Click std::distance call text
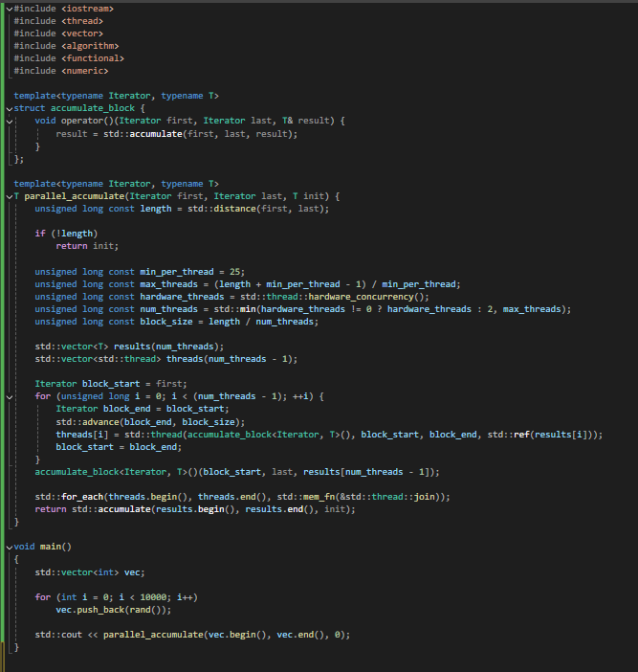Viewport: 638px width, 672px height. coord(258,209)
